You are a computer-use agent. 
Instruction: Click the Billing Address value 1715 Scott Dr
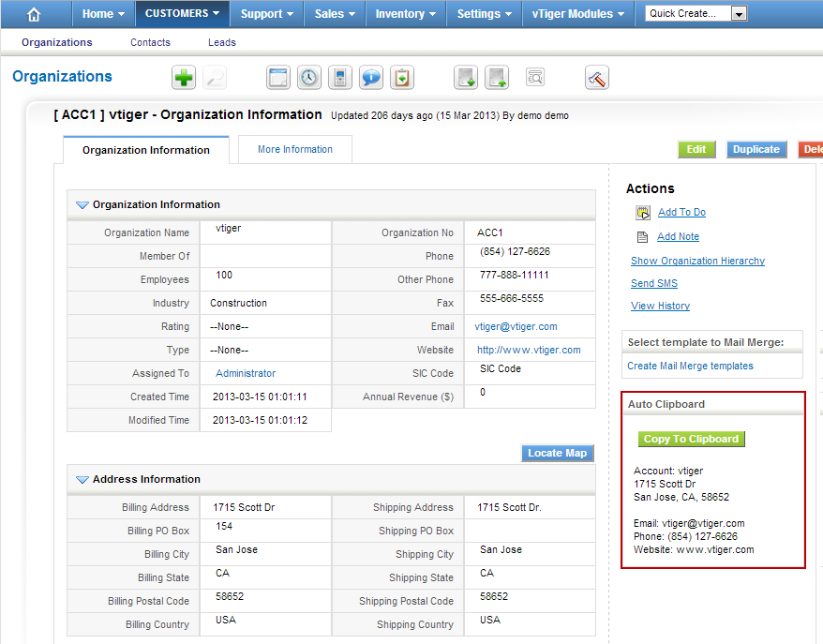[244, 507]
